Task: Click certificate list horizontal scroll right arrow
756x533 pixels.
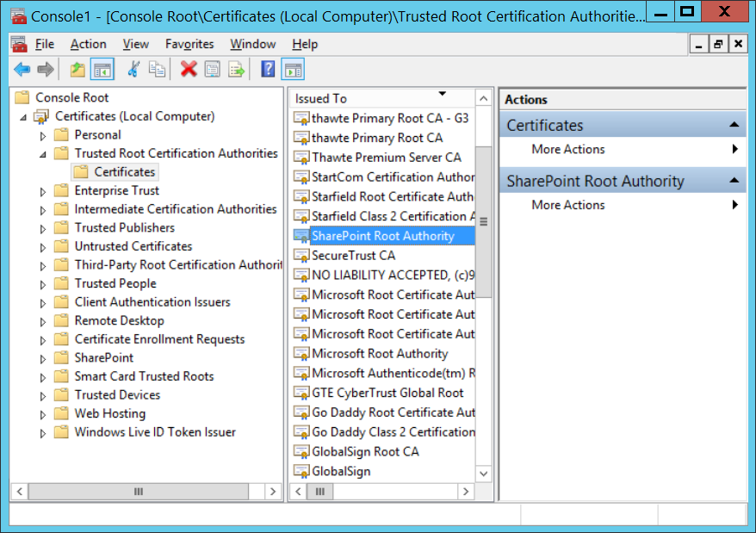Action: 466,492
